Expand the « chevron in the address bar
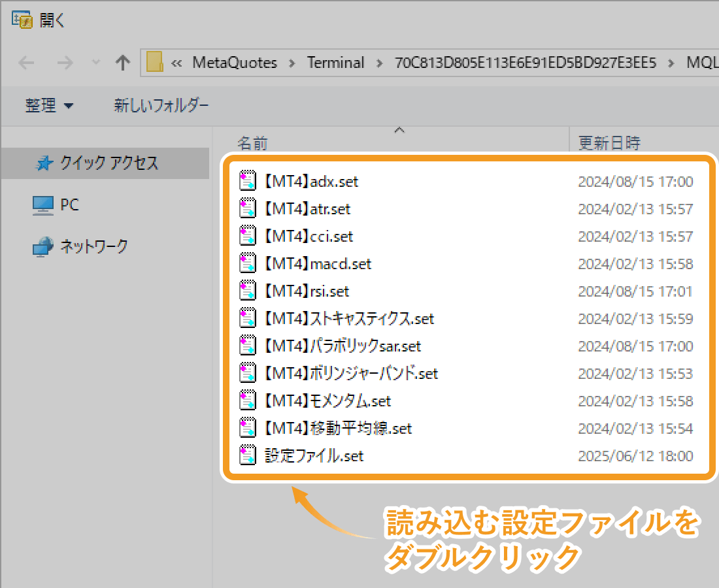719x588 pixels. [176, 63]
